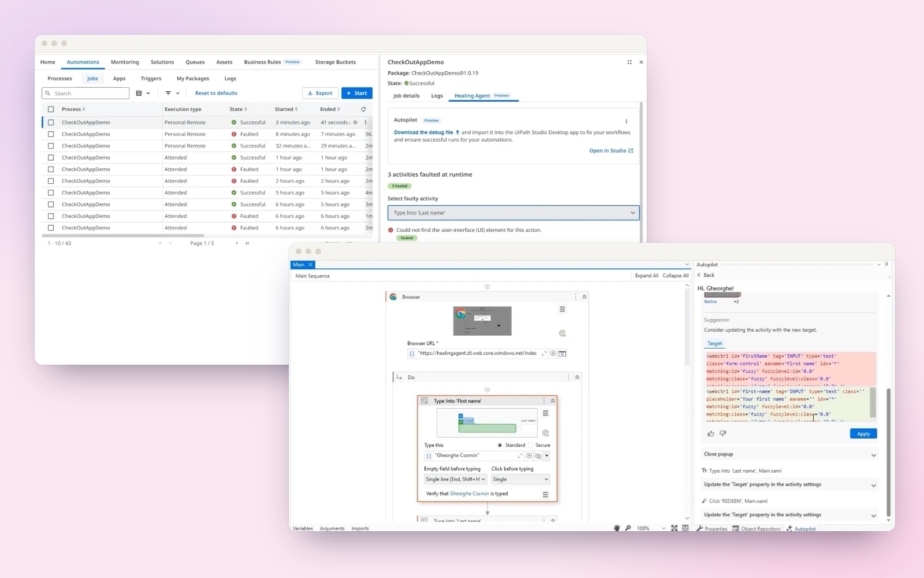
Task: Click the Export button
Action: 320,93
